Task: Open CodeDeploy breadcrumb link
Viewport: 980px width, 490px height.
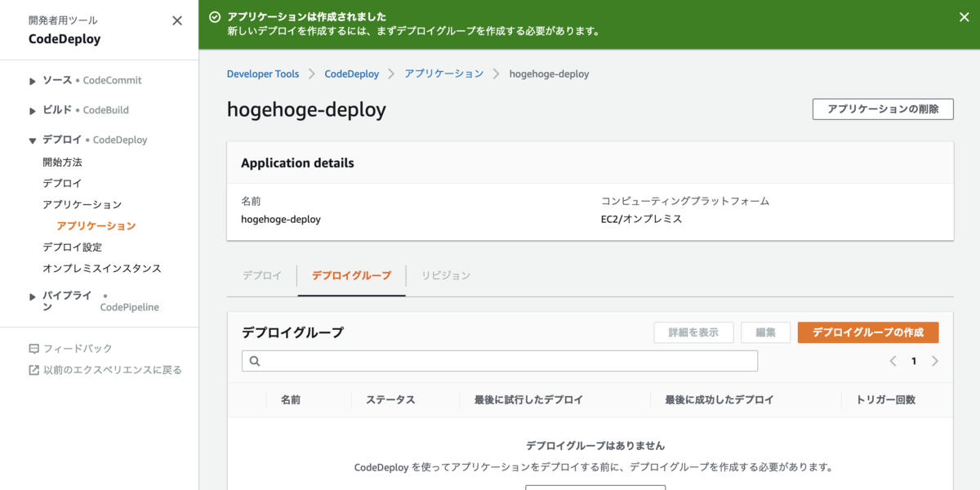Action: [352, 73]
